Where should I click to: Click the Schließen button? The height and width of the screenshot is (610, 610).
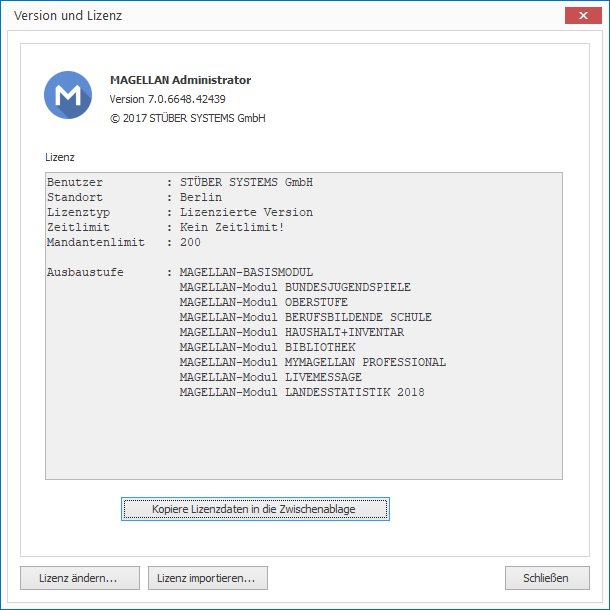tap(547, 578)
